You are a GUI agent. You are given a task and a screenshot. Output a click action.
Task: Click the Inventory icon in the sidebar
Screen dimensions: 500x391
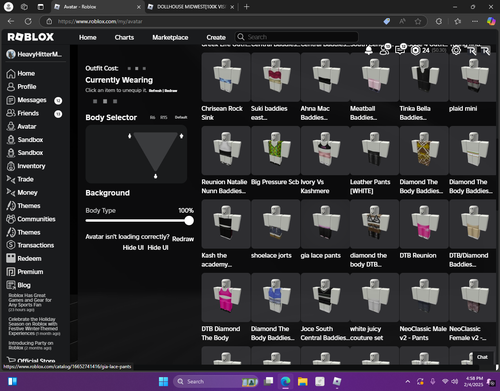coord(11,166)
